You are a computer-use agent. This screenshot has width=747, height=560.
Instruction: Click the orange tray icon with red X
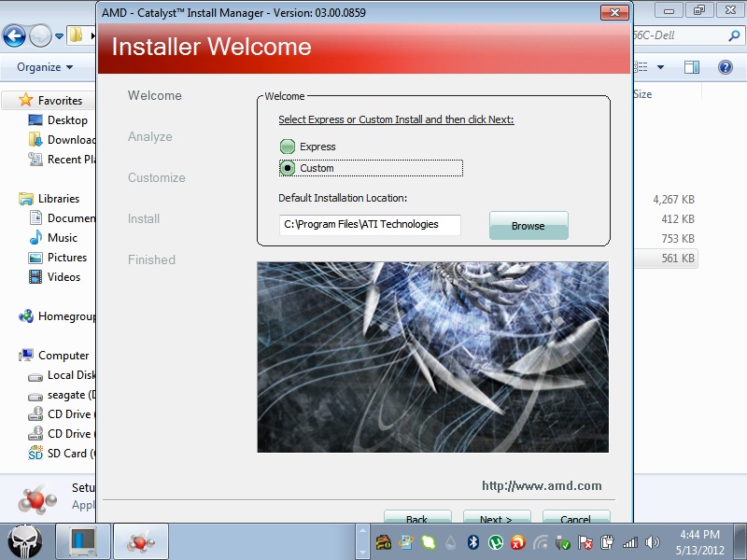518,542
